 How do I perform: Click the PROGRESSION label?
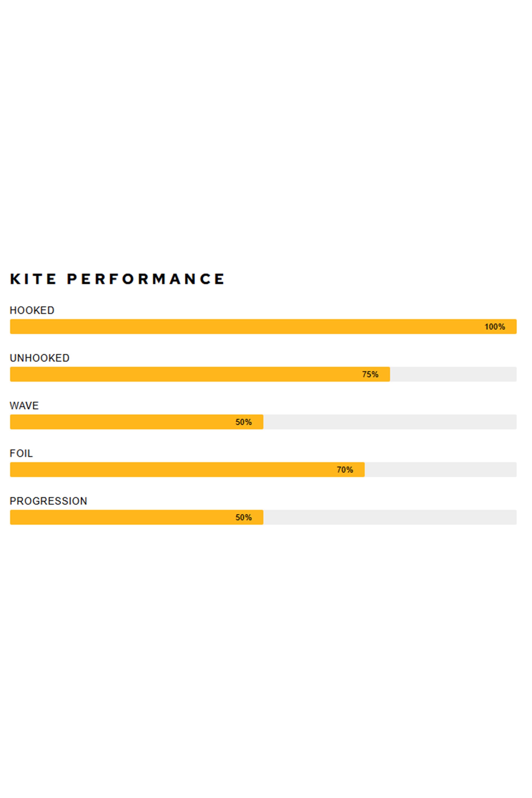pos(48,501)
